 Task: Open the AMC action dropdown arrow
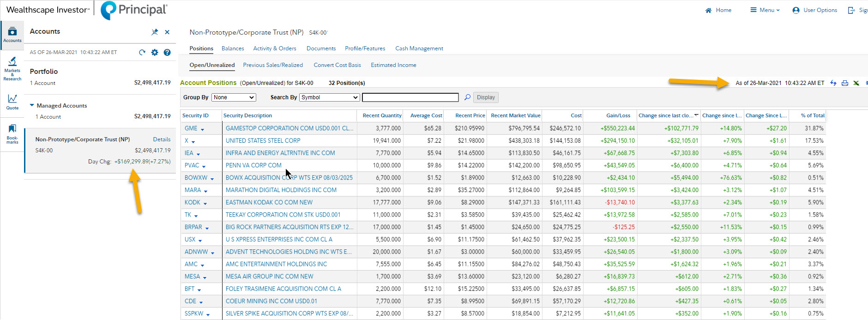pyautogui.click(x=202, y=266)
